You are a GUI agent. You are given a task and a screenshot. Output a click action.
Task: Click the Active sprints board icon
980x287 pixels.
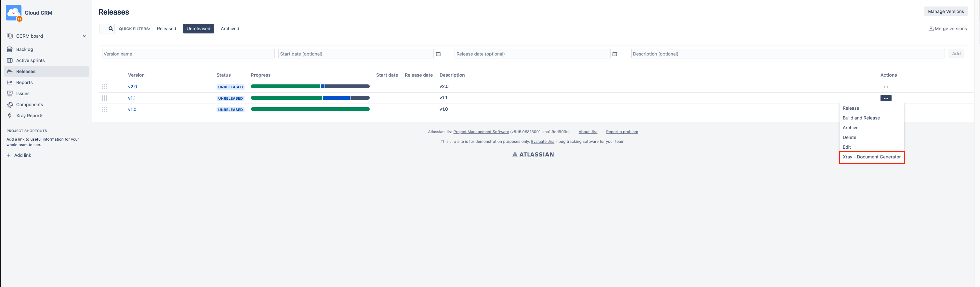pos(10,60)
